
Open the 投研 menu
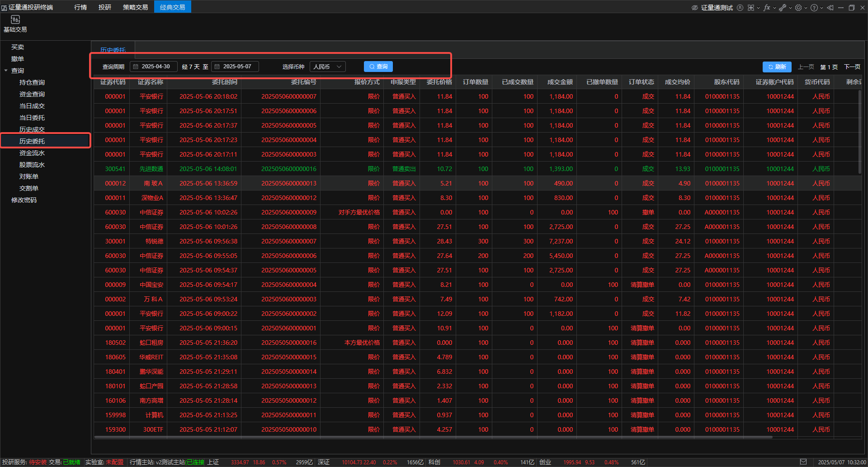tap(105, 7)
